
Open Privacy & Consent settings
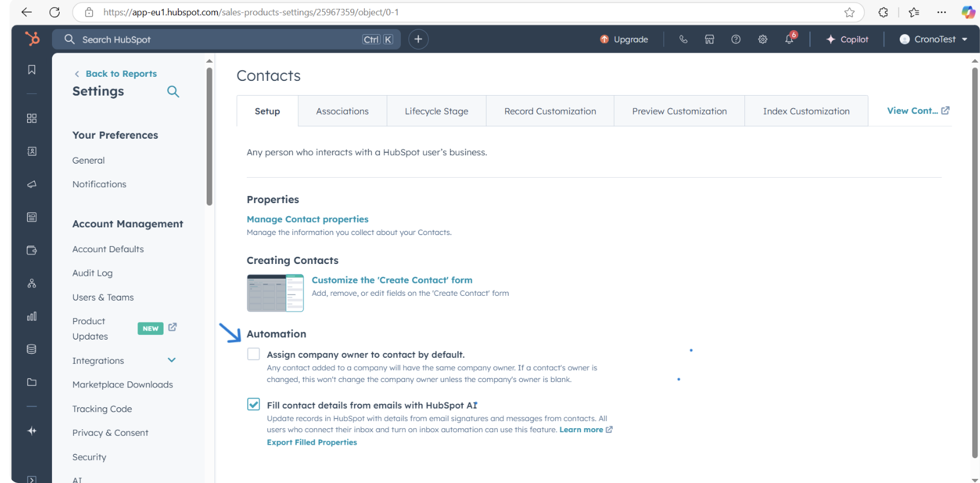[x=110, y=433]
